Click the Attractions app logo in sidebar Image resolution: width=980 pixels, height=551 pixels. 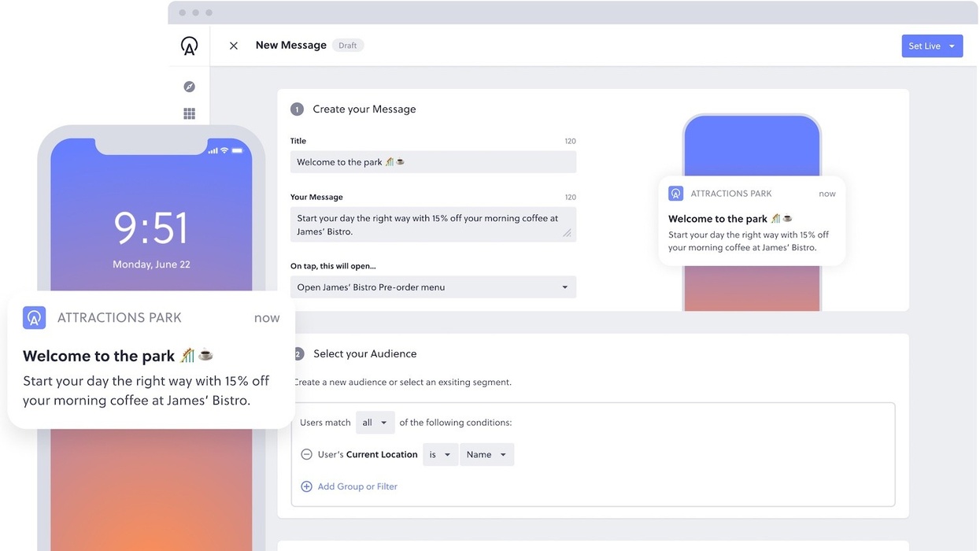(x=189, y=46)
